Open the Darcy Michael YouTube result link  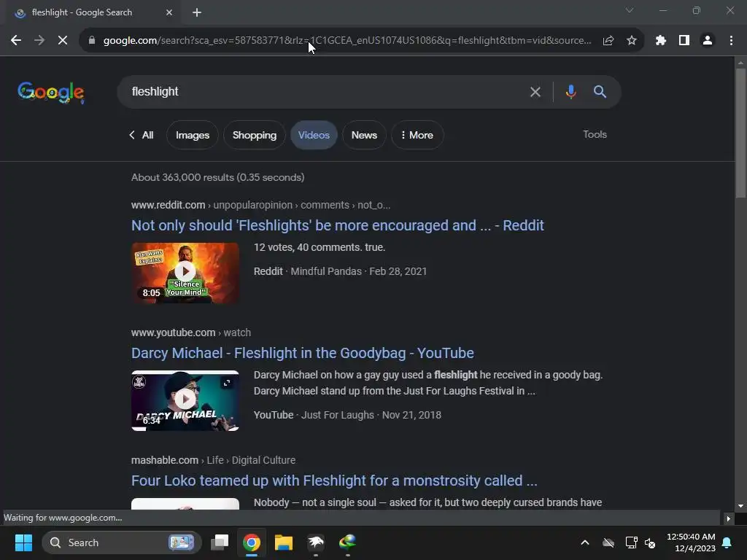[x=303, y=353]
